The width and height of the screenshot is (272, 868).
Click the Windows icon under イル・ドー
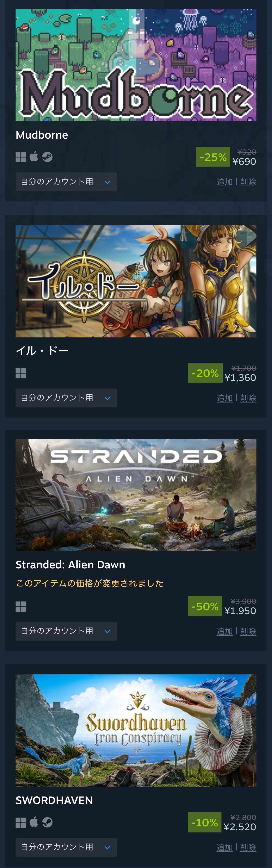[x=21, y=373]
